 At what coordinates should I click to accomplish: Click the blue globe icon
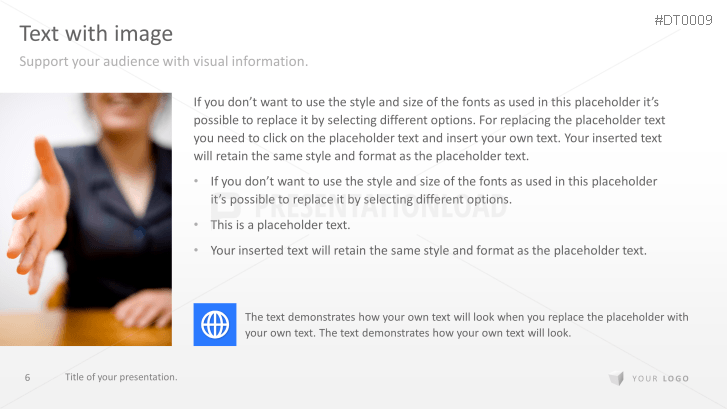tap(214, 324)
